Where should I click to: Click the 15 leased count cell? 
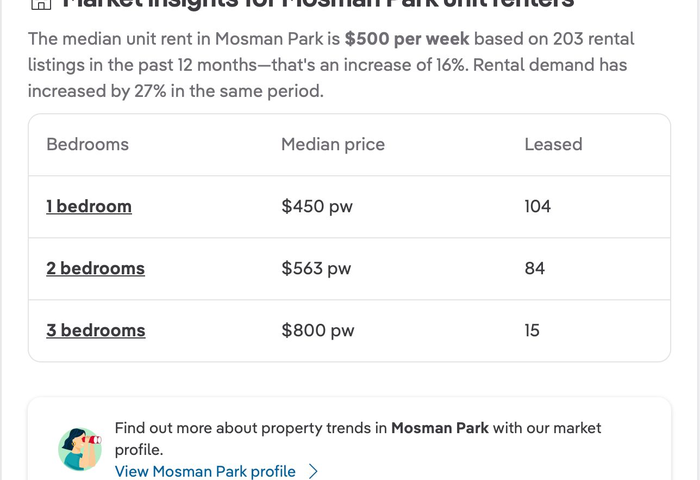coord(532,330)
